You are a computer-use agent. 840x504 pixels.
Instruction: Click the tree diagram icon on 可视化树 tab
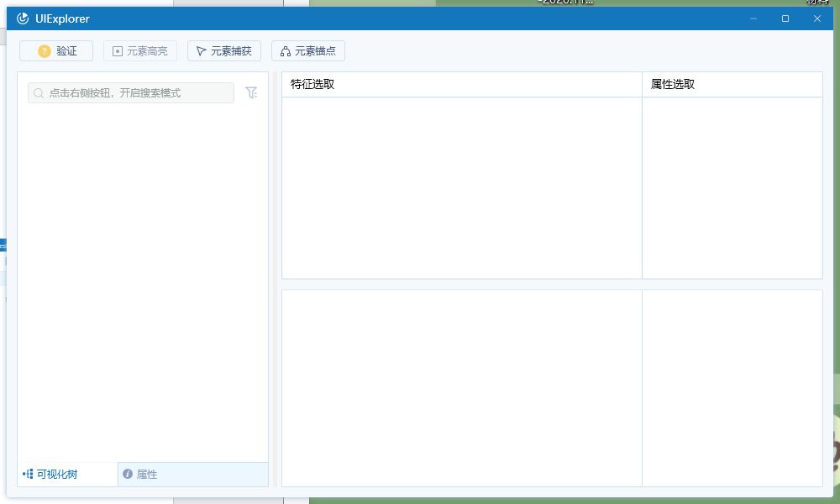click(29, 474)
